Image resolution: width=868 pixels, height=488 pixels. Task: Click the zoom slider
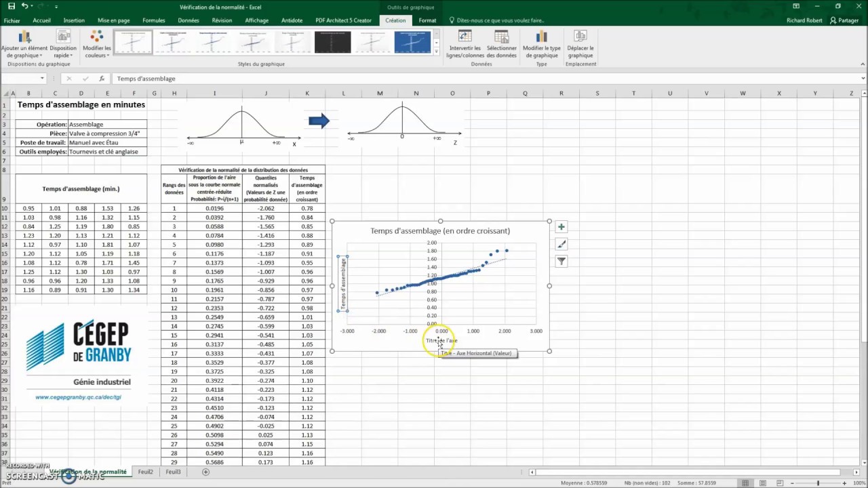coord(817,483)
